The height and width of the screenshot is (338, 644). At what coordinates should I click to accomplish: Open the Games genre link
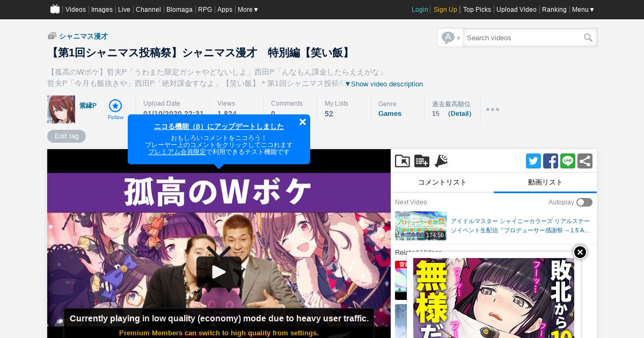click(390, 114)
